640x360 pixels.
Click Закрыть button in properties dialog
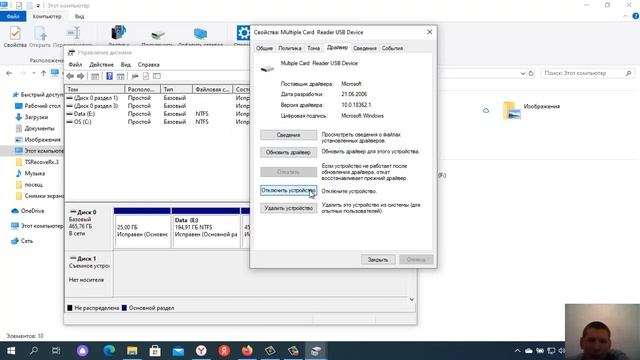pos(378,260)
